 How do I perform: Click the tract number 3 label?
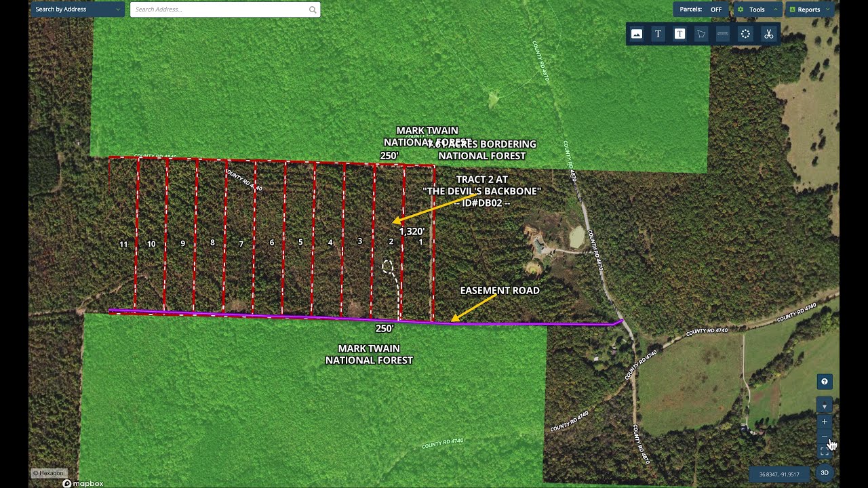click(359, 241)
